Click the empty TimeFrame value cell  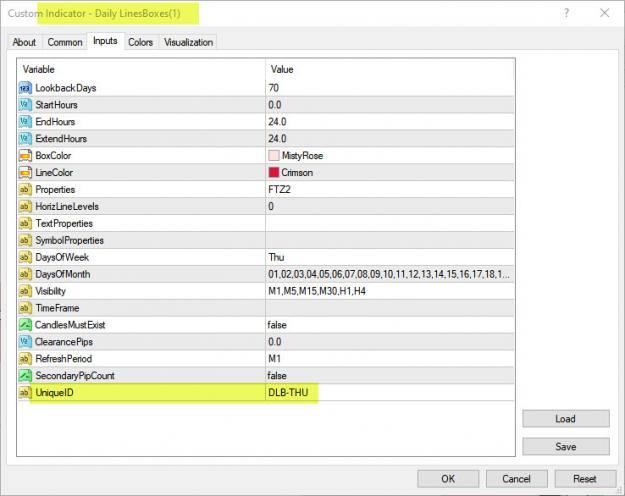tap(390, 308)
